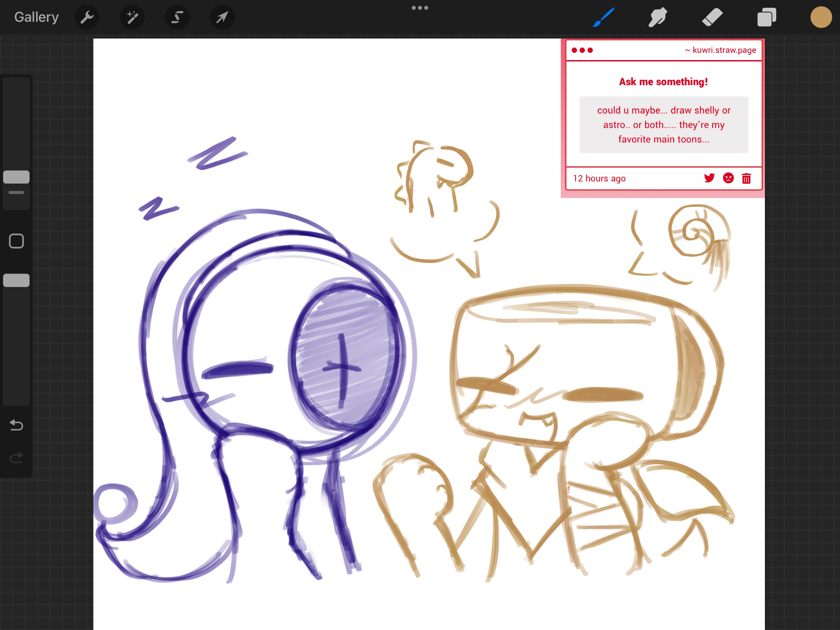Return to the Gallery

(36, 17)
